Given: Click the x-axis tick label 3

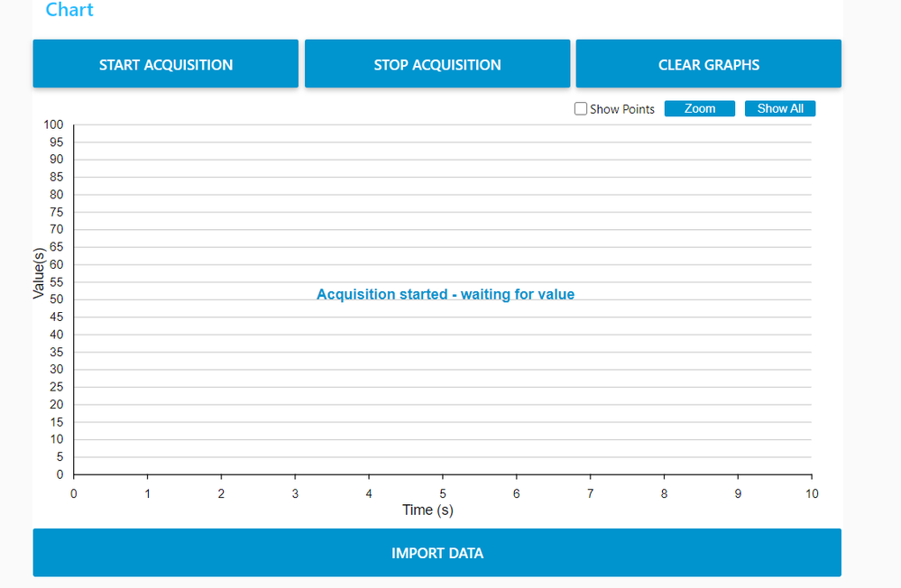Looking at the screenshot, I should coord(295,493).
